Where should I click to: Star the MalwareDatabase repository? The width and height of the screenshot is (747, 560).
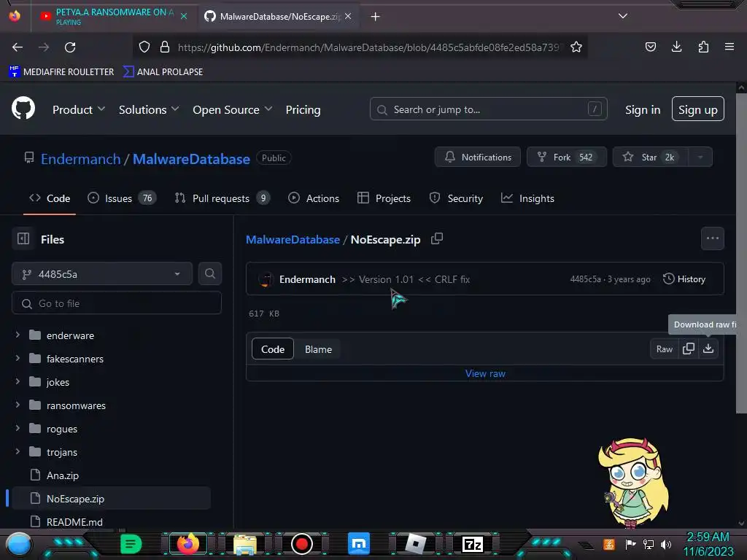pos(651,157)
